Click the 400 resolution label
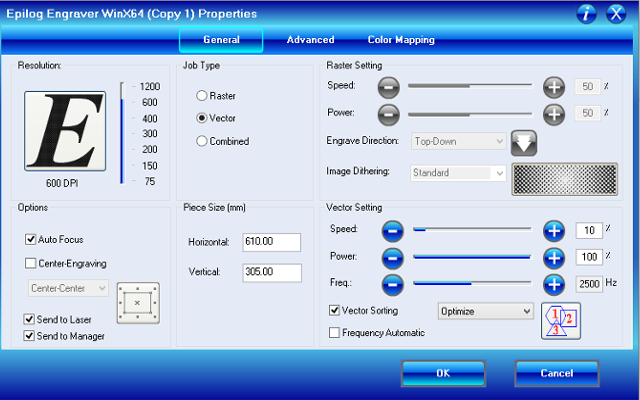 tap(150, 119)
